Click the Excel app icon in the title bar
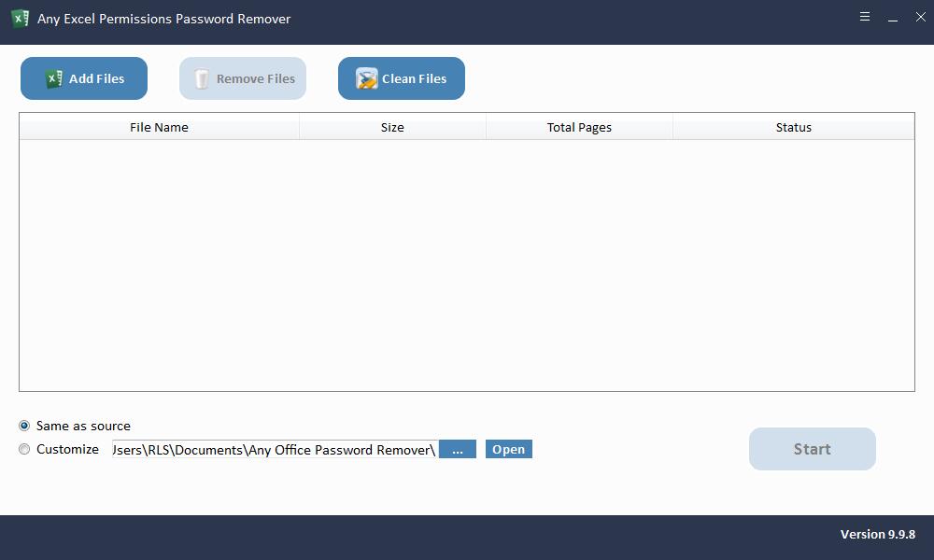Viewport: 934px width, 560px height. click(20, 18)
